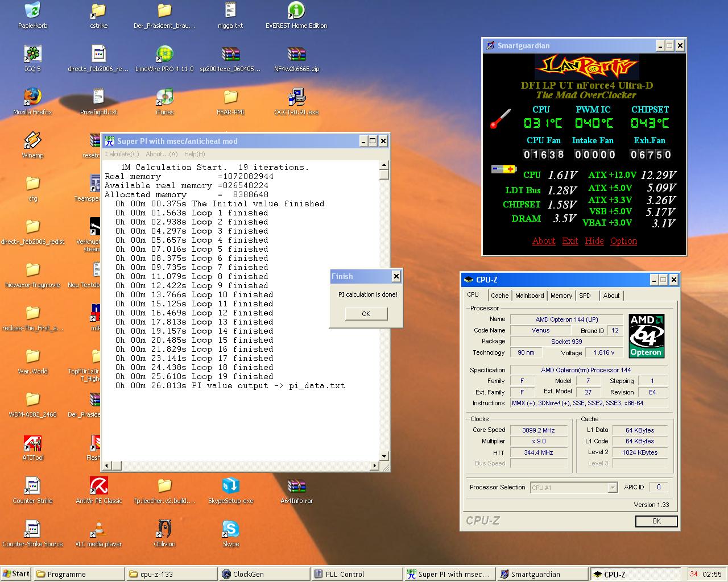
Task: Open the AntiVir PE Classic icon
Action: (x=98, y=486)
